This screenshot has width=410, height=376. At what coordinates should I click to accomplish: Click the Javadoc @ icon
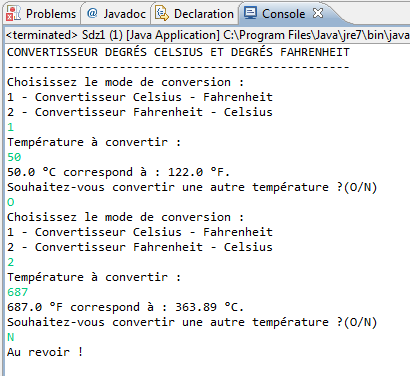click(92, 13)
